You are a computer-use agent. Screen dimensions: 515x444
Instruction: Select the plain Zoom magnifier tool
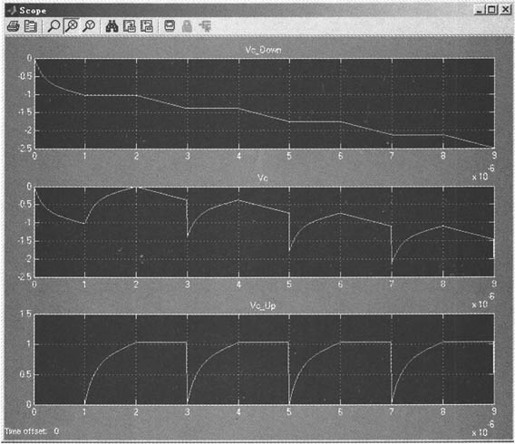(54, 26)
